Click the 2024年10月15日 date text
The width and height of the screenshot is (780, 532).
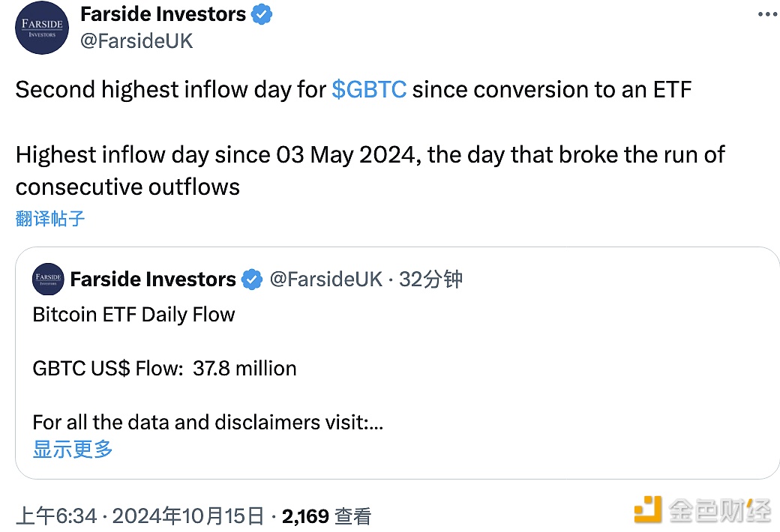pyautogui.click(x=188, y=516)
